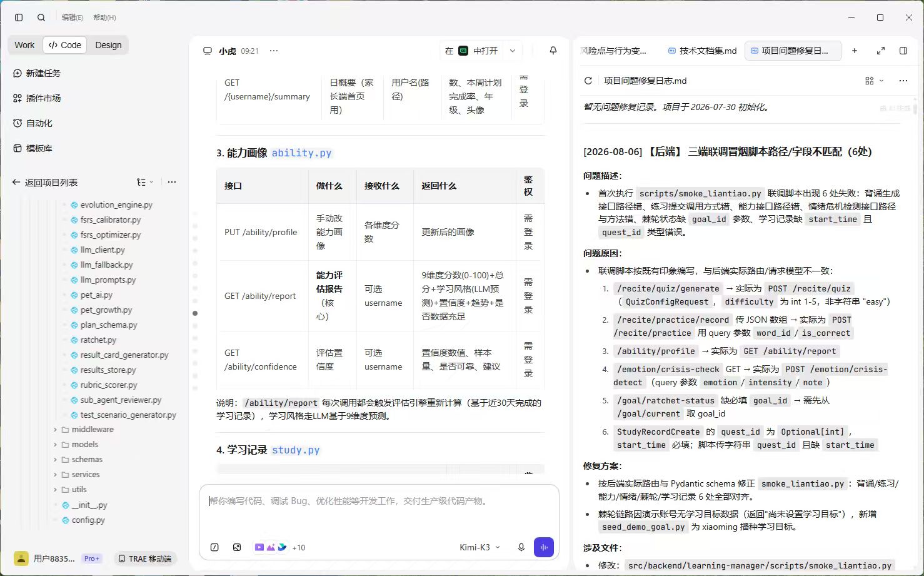This screenshot has height=576, width=924.
Task: Click the purple video plugin icon
Action: click(x=259, y=547)
